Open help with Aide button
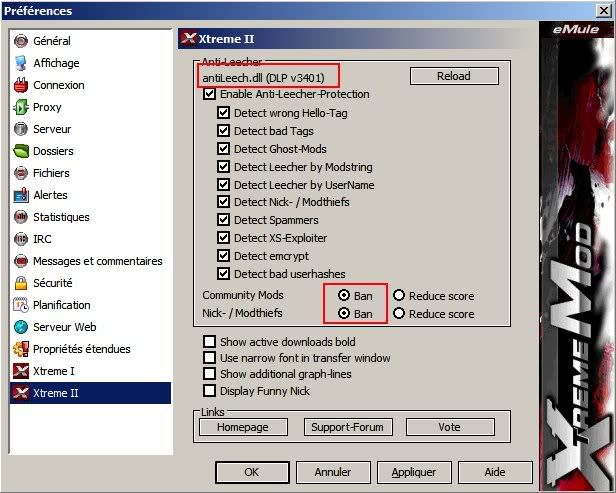616x493 pixels. [x=495, y=472]
